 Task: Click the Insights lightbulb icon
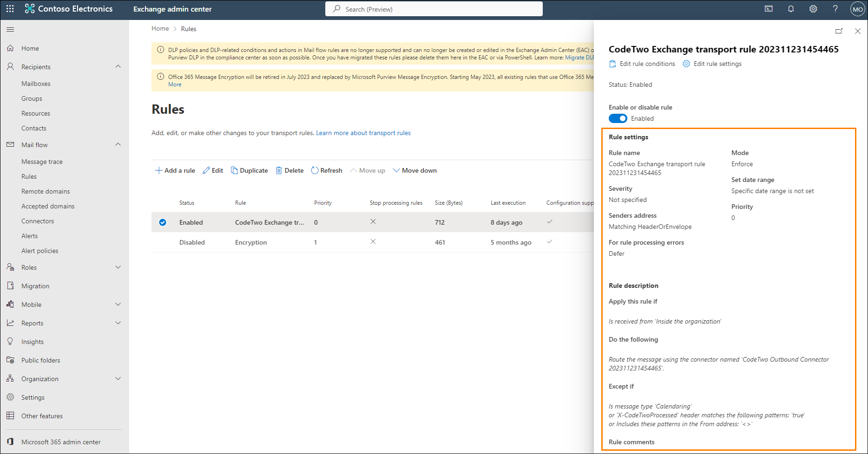tap(10, 341)
